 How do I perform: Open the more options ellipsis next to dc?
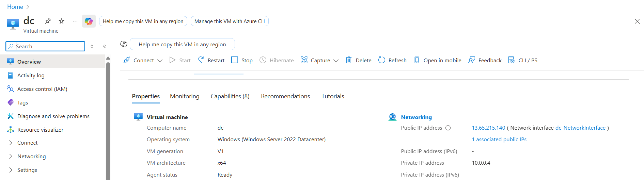75,21
